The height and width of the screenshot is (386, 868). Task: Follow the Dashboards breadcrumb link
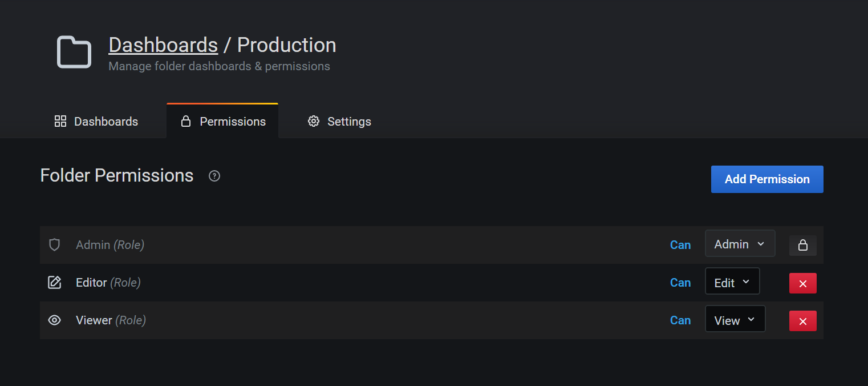click(163, 45)
